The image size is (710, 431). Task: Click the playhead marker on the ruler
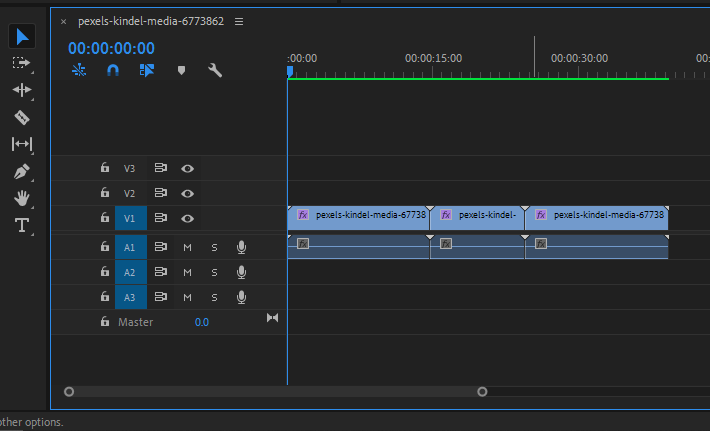pyautogui.click(x=290, y=71)
